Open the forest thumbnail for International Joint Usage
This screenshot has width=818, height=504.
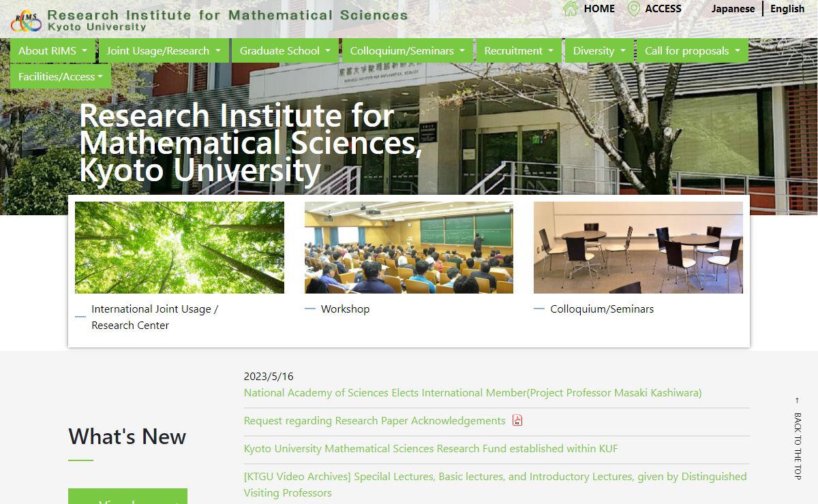pyautogui.click(x=179, y=247)
